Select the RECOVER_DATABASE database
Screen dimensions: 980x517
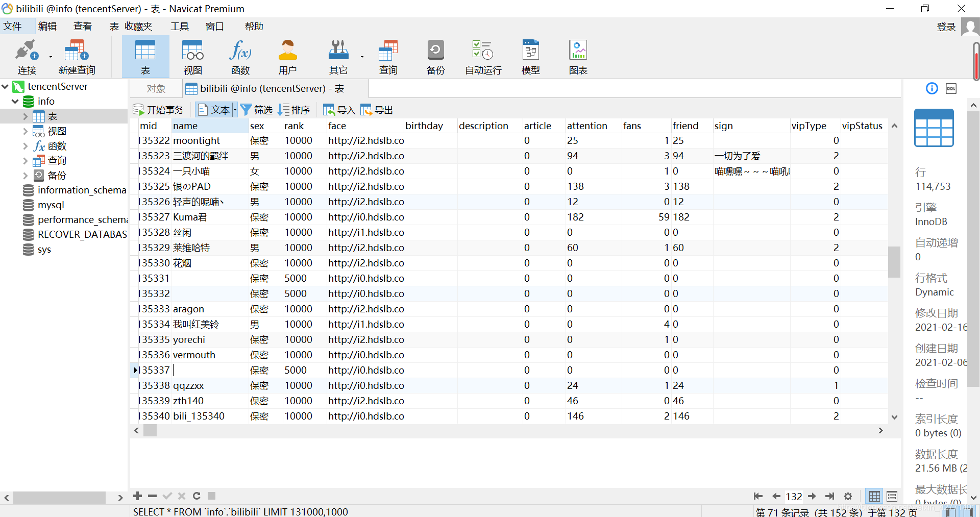coord(75,235)
